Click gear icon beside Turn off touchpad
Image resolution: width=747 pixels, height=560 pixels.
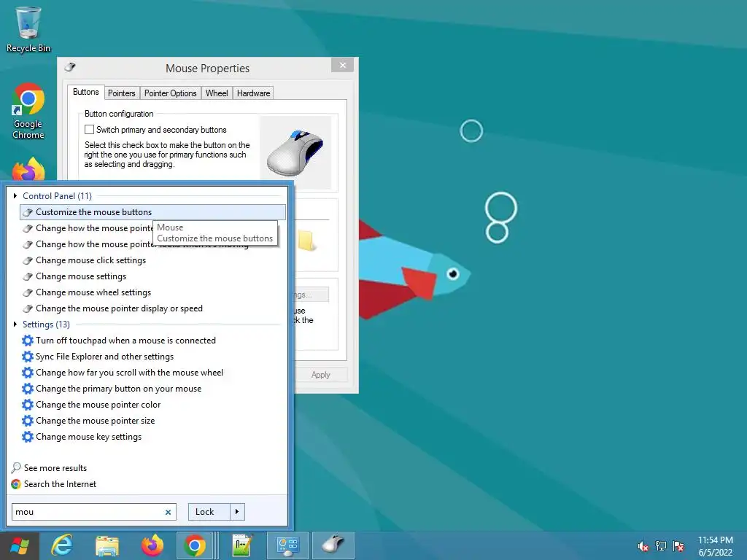[x=28, y=341]
